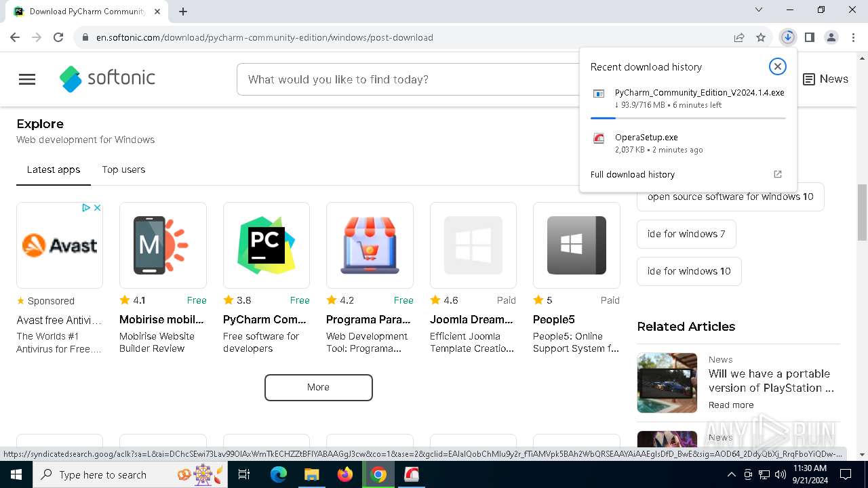Open Task View on taskbar

pos(244,474)
